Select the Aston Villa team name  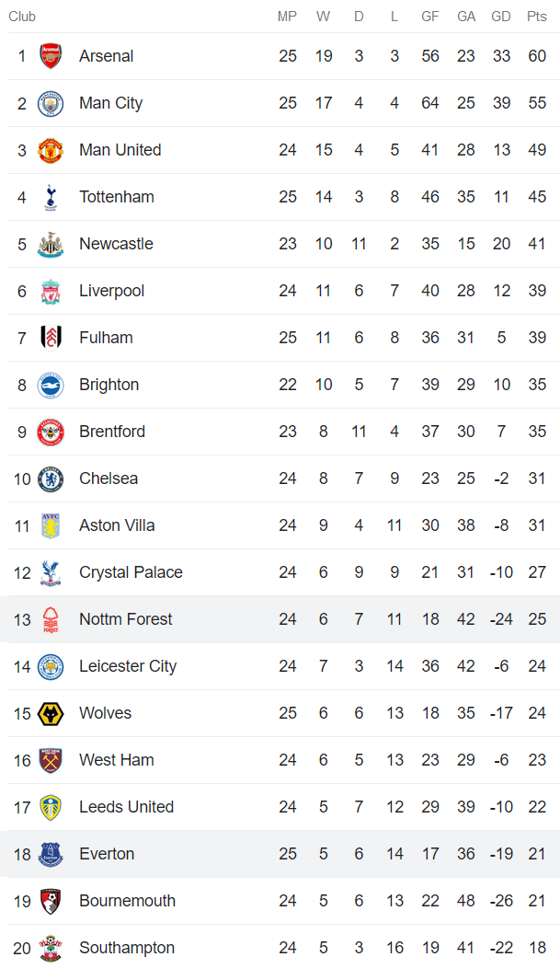tap(117, 525)
